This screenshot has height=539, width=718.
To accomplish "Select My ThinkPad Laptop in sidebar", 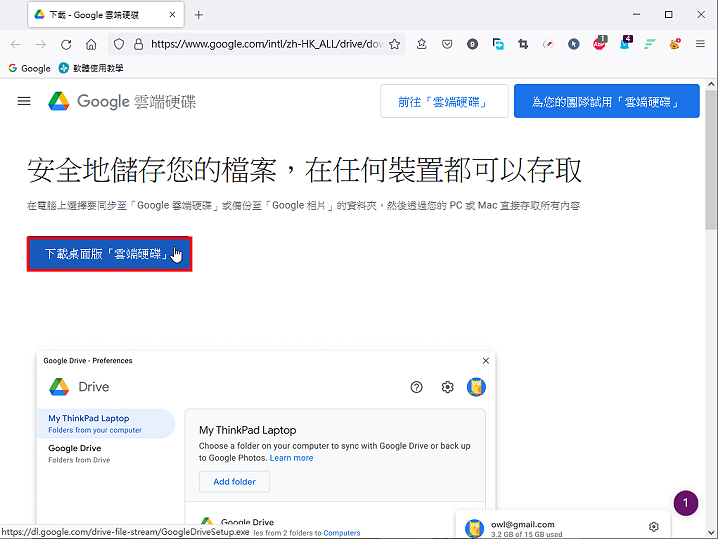I will [x=106, y=424].
